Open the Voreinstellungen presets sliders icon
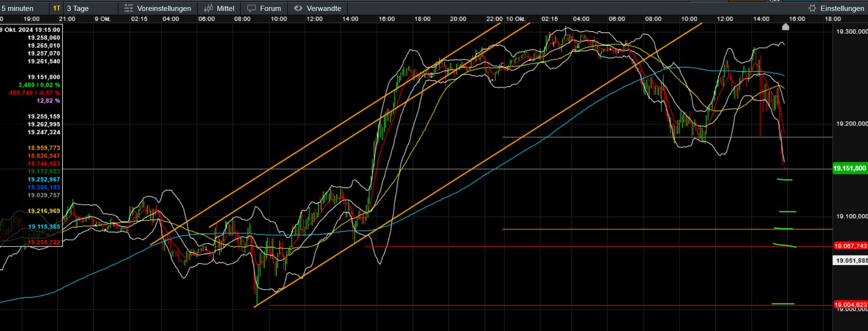Screen dimensions: 868x331 [x=128, y=8]
